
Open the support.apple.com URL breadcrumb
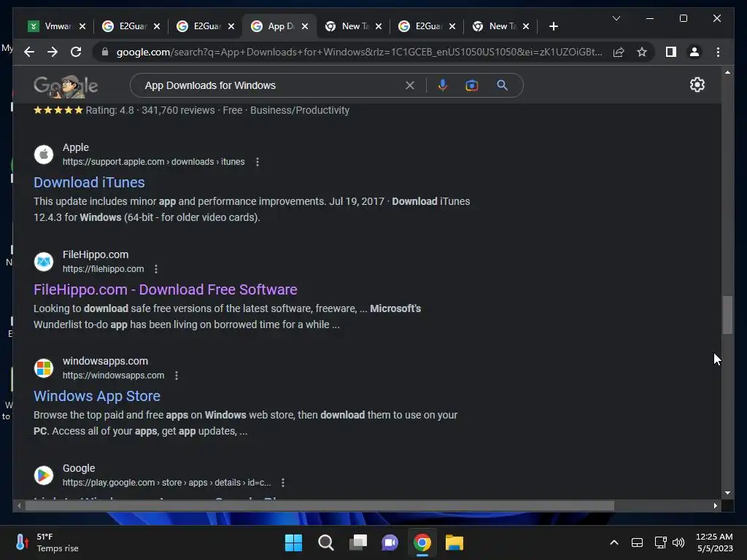153,162
